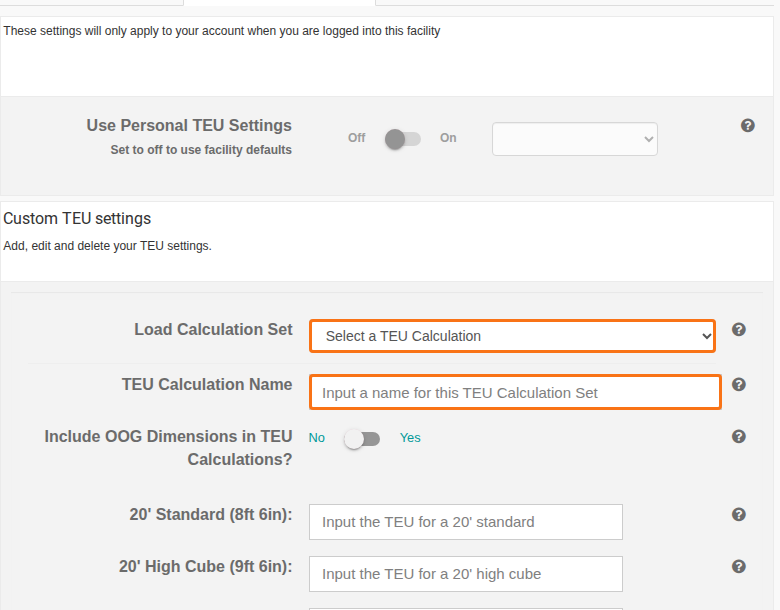Toggle the Use Personal TEU Settings switch
This screenshot has width=780, height=610.
point(403,139)
